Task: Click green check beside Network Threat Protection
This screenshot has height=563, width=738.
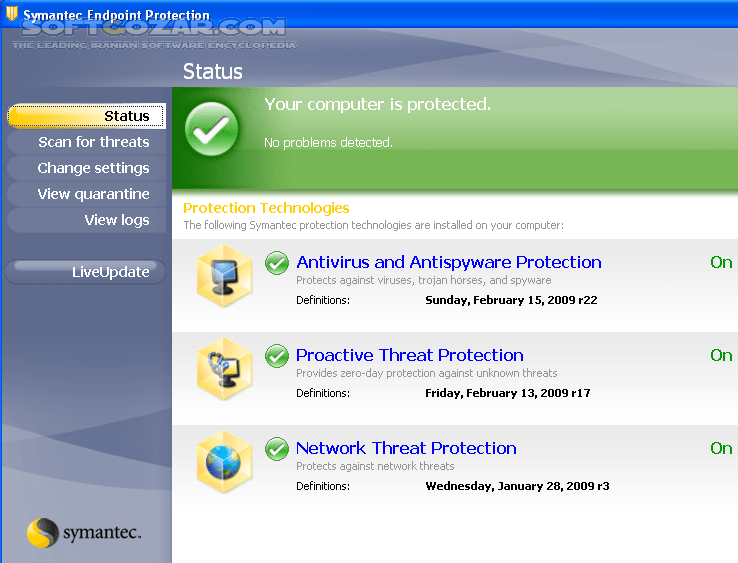Action: pyautogui.click(x=277, y=449)
